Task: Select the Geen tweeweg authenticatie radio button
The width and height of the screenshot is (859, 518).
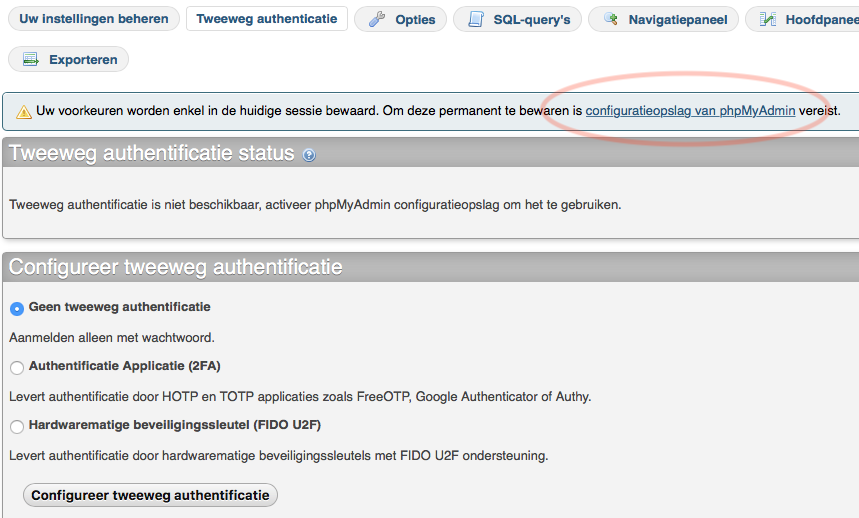Action: (17, 309)
